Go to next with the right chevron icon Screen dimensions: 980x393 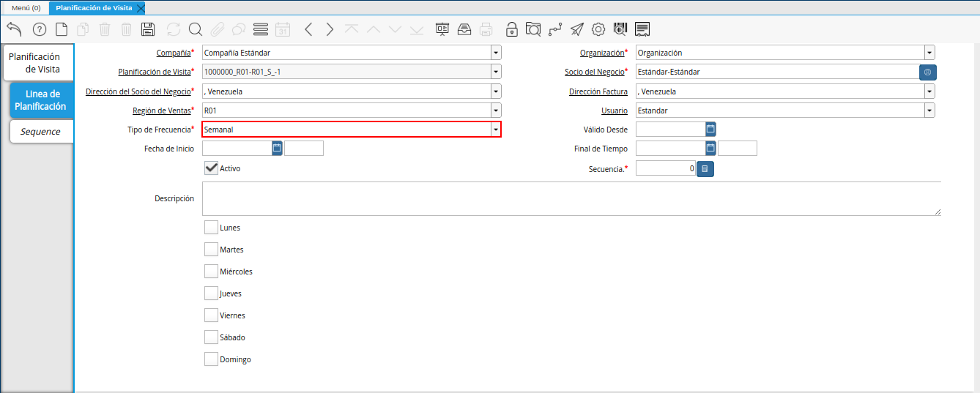[330, 29]
